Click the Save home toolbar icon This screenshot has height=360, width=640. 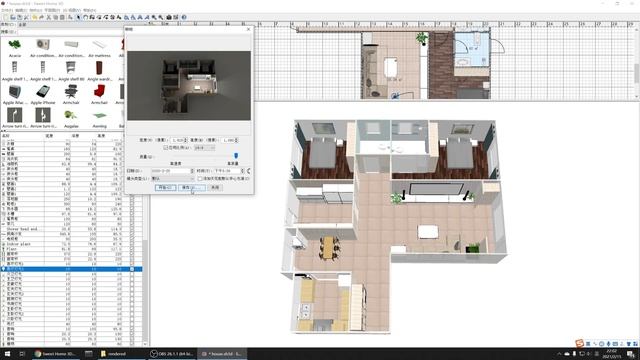(20, 17)
